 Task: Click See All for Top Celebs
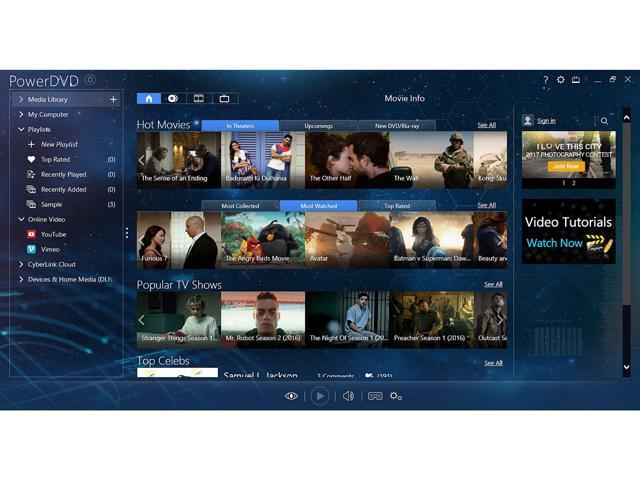[x=493, y=363]
